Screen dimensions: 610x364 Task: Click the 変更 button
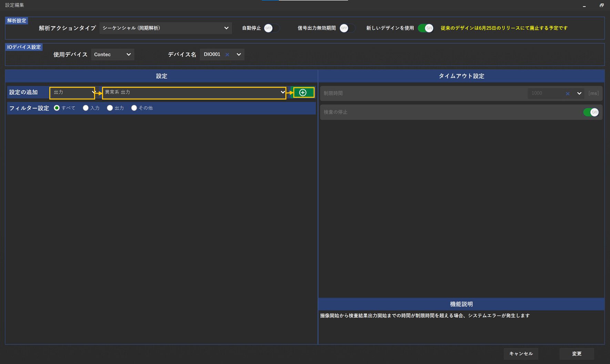577,354
